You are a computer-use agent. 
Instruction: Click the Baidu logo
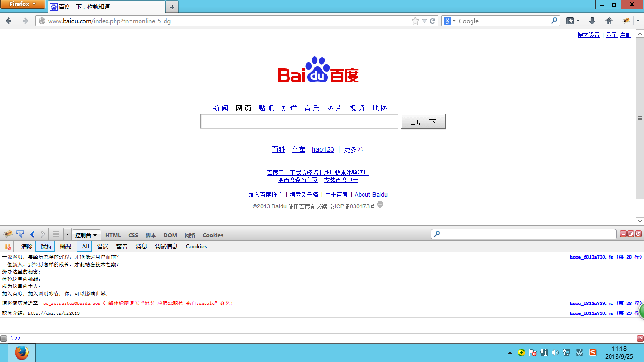pos(318,70)
